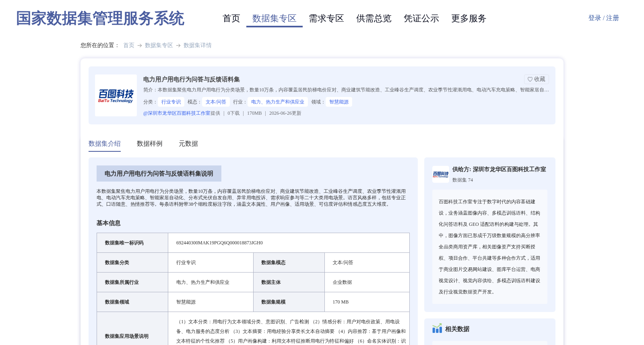Click the bar chart icon beside 相关数据
Screen dimensions: 644x345
(x=437, y=328)
